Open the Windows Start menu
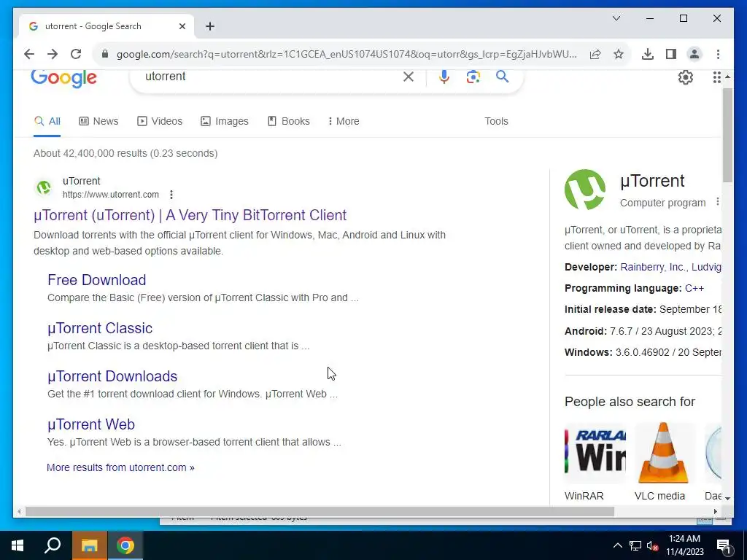 tap(18, 545)
